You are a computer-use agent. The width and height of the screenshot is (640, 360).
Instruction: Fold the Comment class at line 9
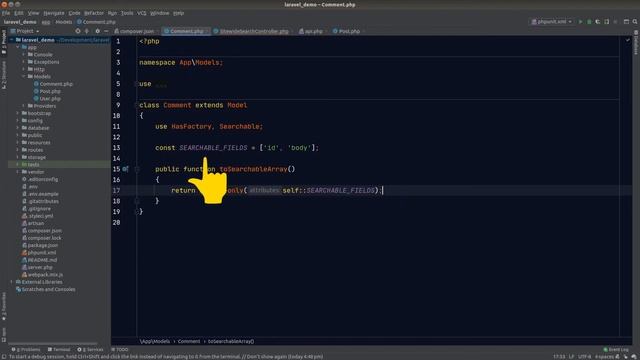[136, 105]
